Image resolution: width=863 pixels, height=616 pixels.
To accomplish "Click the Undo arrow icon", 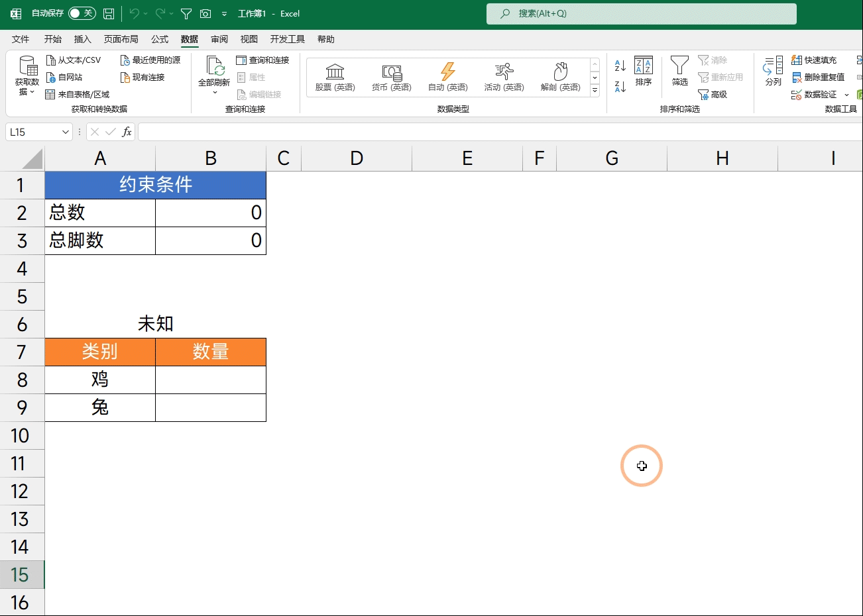I will tap(135, 13).
